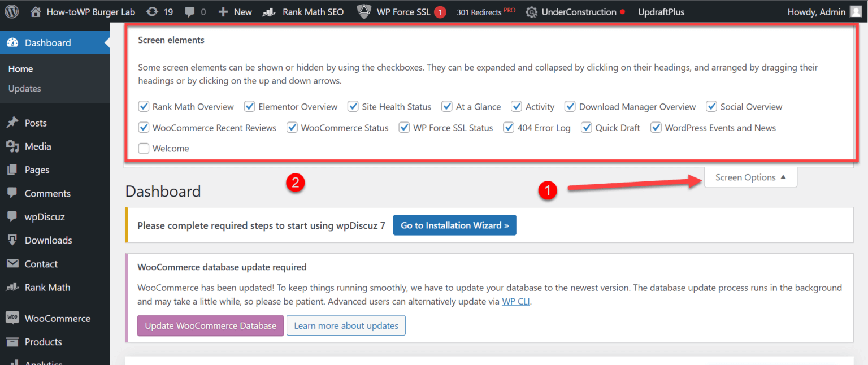Select Updates under the Dashboard menu

tap(25, 88)
